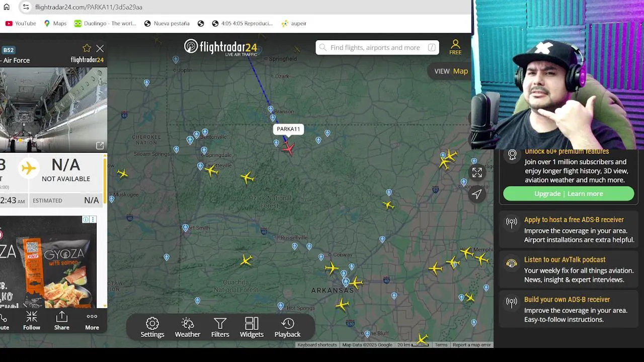Select the red PARKA11 aircraft icon
644x362 pixels.
pos(289,147)
